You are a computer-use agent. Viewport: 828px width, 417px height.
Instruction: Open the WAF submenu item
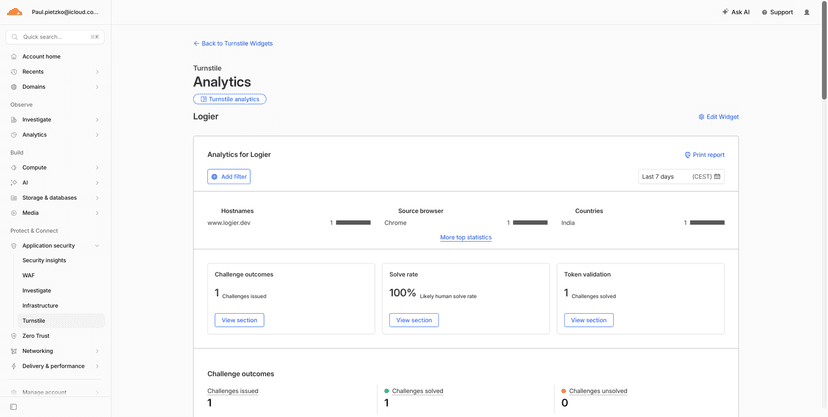pyautogui.click(x=29, y=276)
